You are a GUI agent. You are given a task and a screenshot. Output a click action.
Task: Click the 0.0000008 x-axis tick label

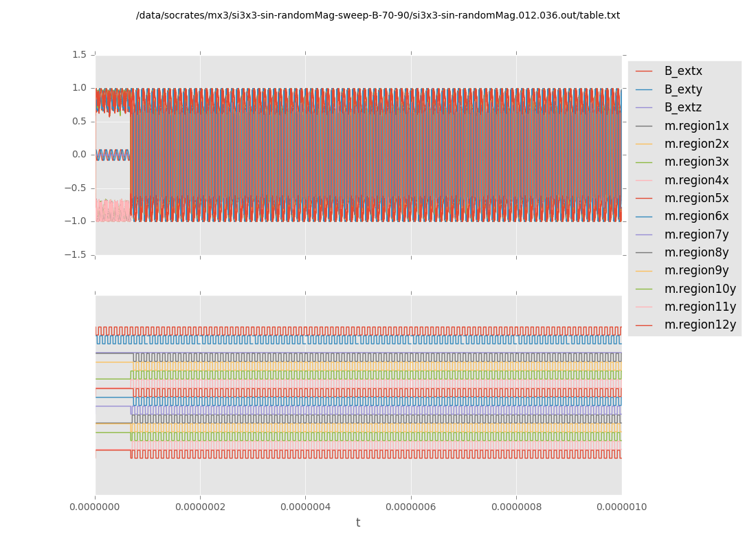516,507
